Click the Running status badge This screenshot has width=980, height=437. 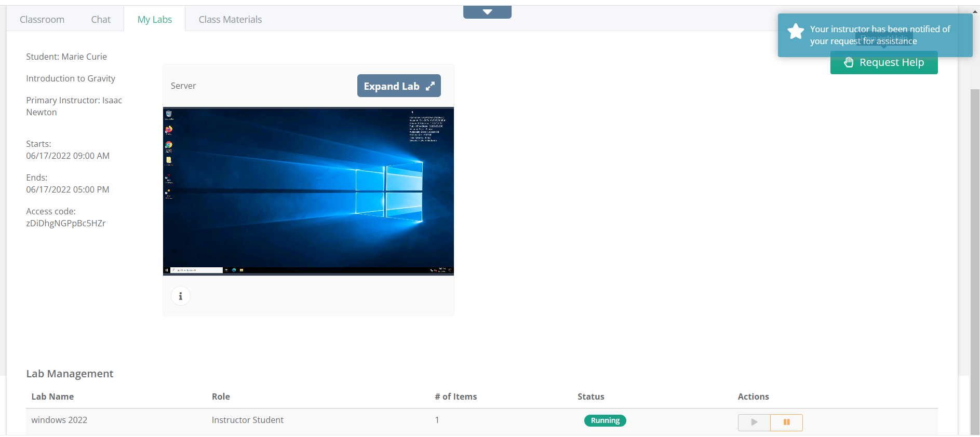click(x=605, y=420)
